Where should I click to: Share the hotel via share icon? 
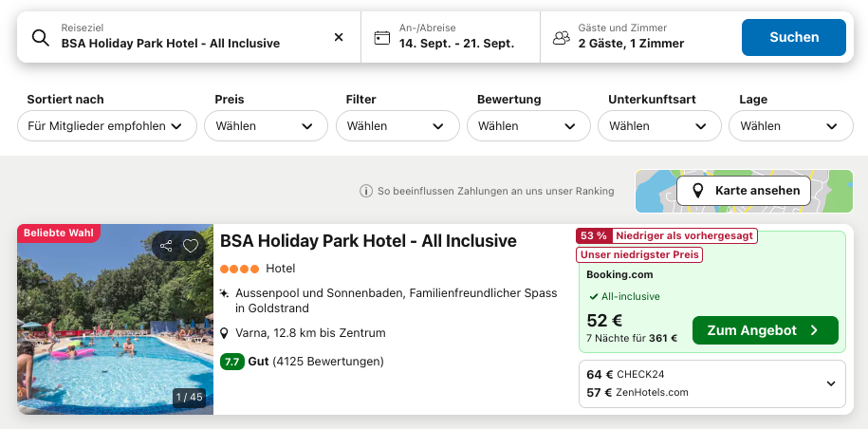(166, 246)
